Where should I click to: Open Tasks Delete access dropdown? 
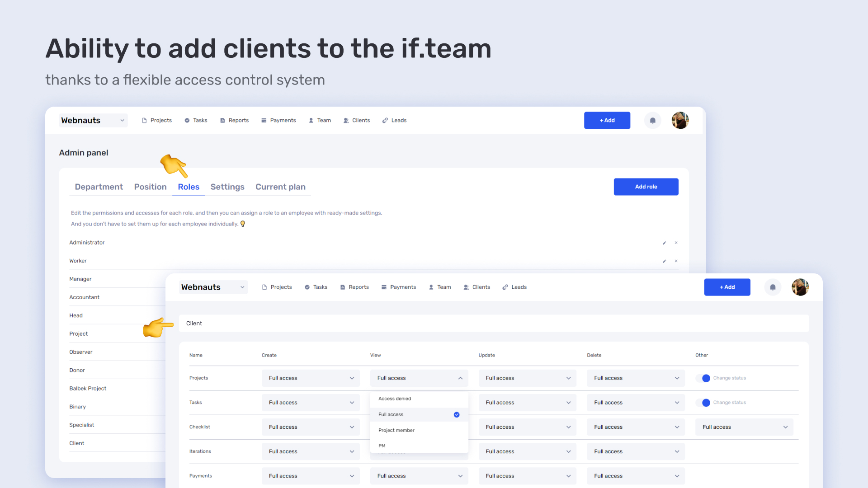click(x=636, y=403)
